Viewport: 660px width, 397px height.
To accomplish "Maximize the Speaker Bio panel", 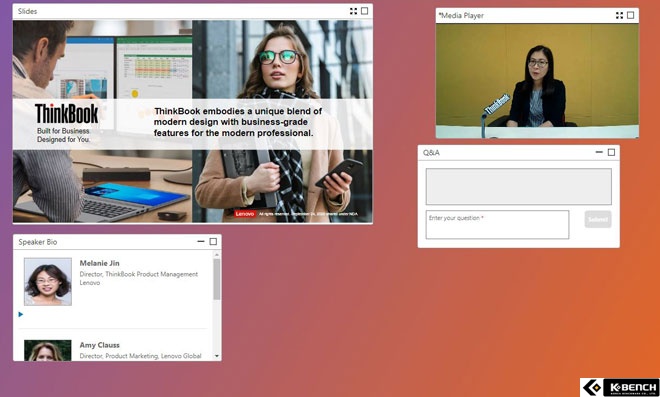I will point(213,242).
